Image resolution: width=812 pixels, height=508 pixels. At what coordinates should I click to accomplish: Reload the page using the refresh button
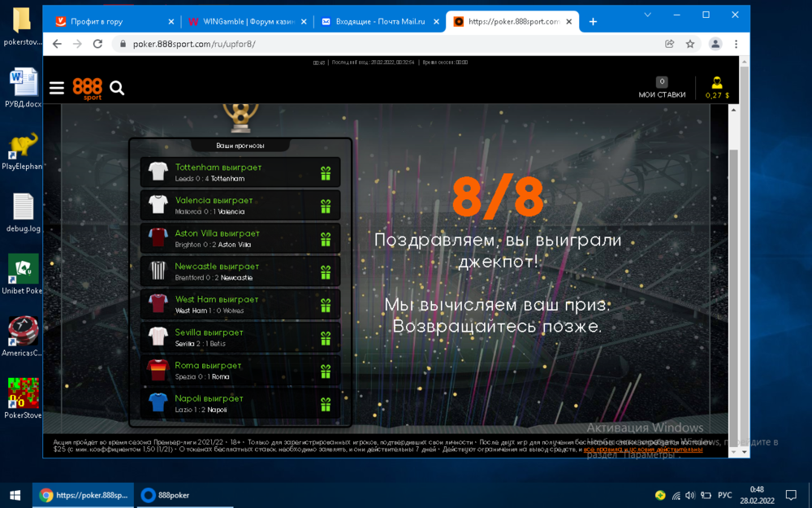coord(97,44)
